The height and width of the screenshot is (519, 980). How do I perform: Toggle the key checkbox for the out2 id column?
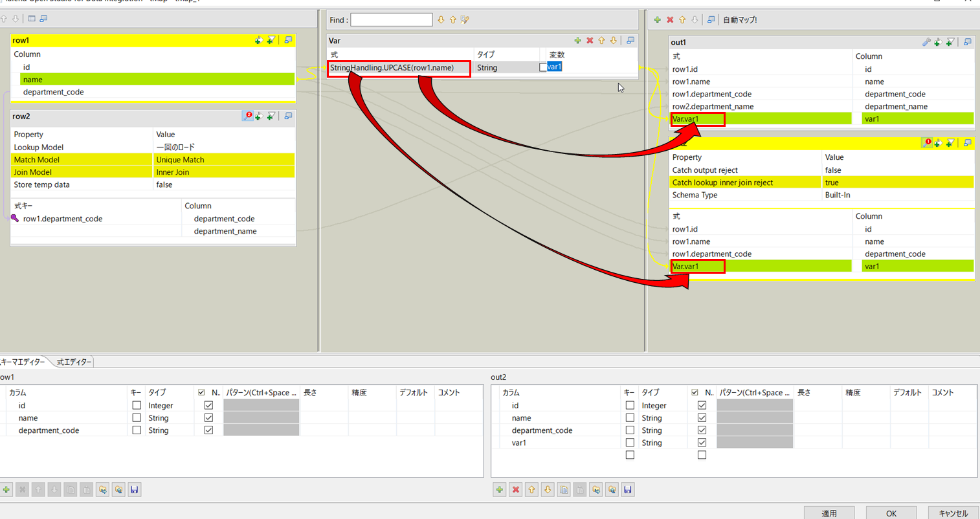[630, 406]
